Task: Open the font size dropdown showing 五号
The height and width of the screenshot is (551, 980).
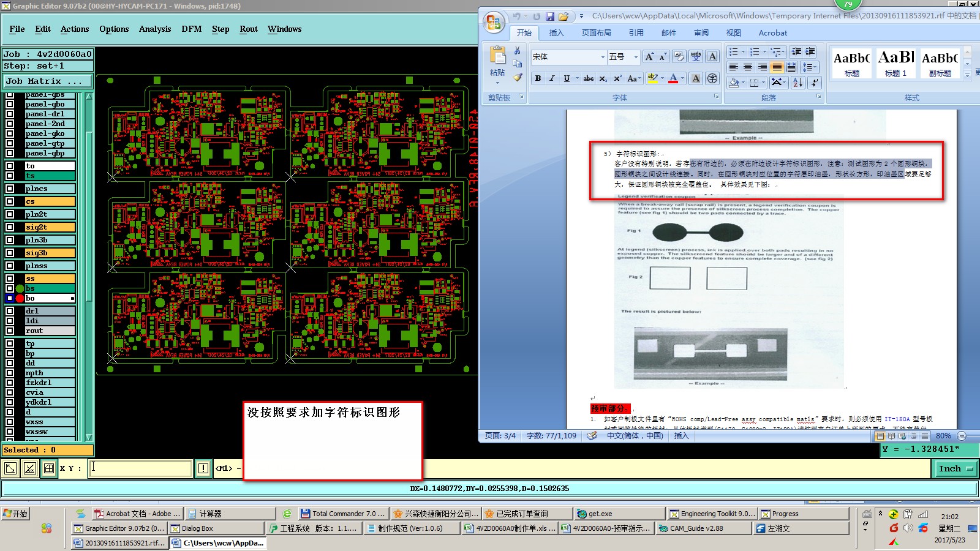Action: 636,57
